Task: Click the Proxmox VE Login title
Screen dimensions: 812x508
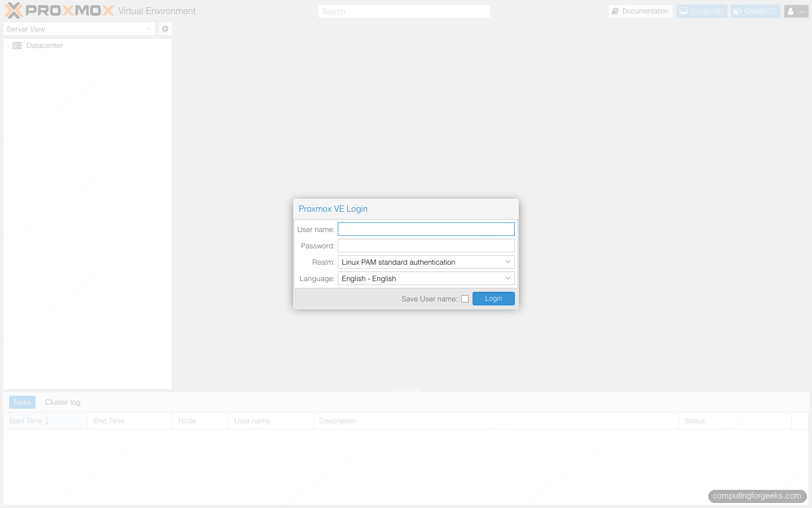Action: click(333, 209)
